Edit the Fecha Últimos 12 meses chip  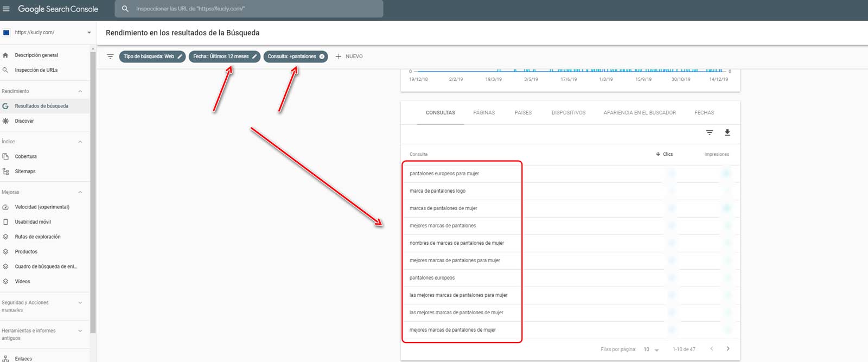254,56
